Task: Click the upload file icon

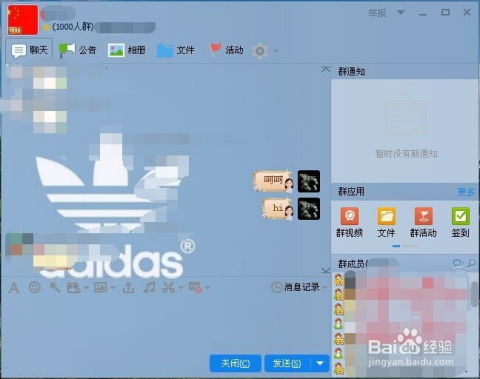Action: coord(129,287)
